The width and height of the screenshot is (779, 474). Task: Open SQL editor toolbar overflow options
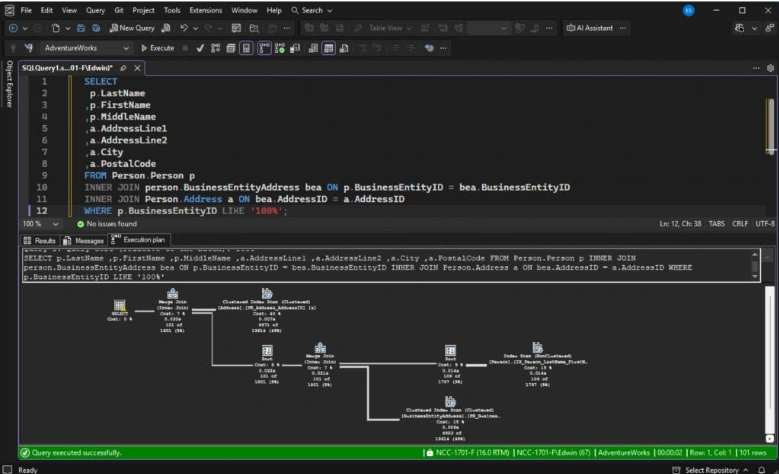click(x=443, y=48)
